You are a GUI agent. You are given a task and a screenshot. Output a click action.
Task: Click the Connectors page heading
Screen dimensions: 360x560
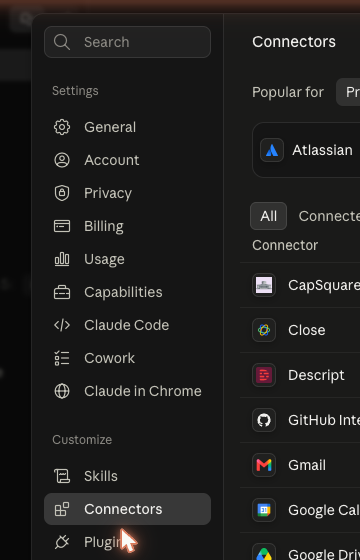coord(294,42)
